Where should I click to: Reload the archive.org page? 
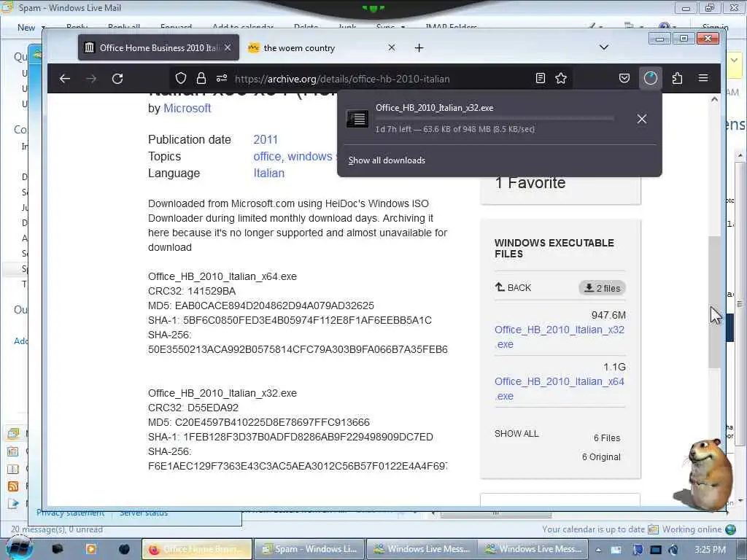(x=117, y=79)
